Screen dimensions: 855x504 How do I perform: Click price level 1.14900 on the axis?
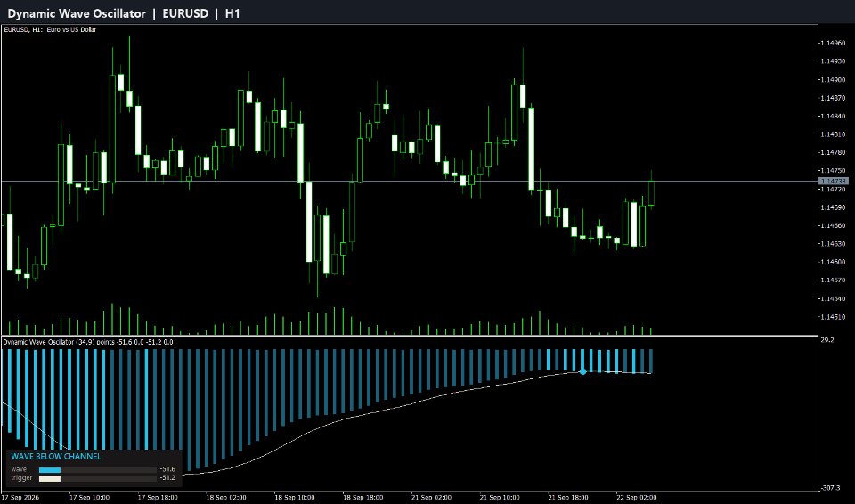click(x=833, y=79)
